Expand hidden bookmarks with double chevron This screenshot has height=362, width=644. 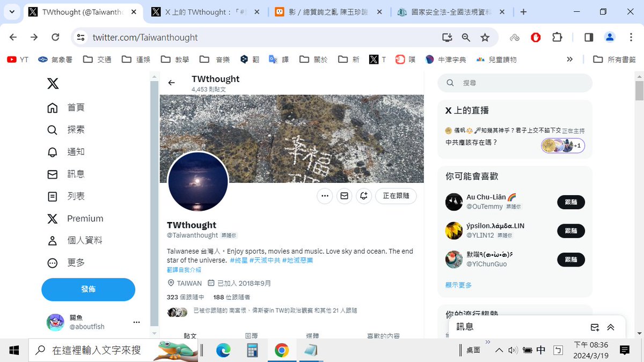coord(570,60)
